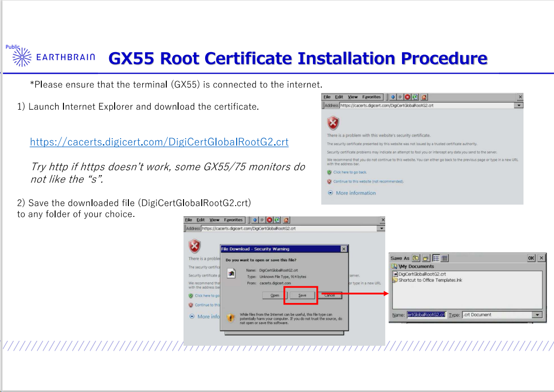Open File menu in upper browser window
The height and width of the screenshot is (392, 554).
click(327, 97)
